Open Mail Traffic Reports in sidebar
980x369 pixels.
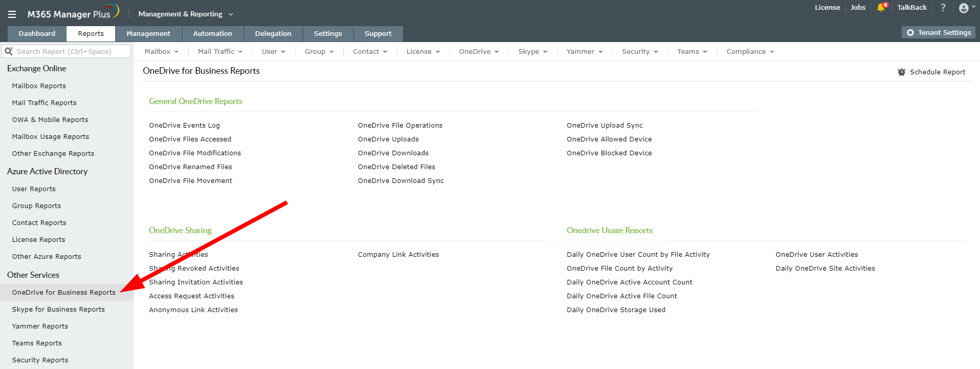[44, 102]
